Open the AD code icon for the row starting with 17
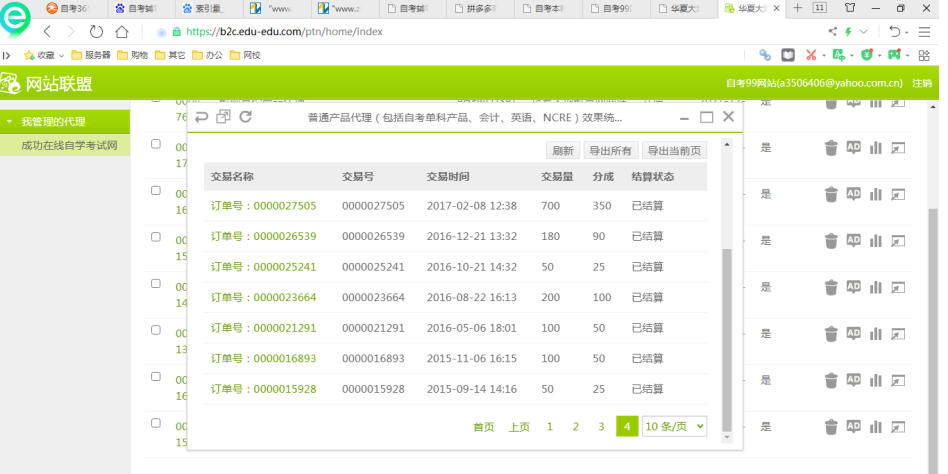The width and height of the screenshot is (948, 474). pyautogui.click(x=853, y=148)
